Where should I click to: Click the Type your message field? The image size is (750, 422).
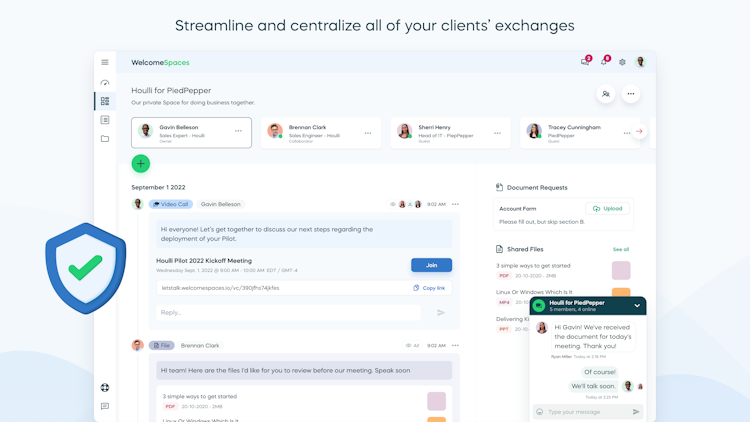[587, 412]
